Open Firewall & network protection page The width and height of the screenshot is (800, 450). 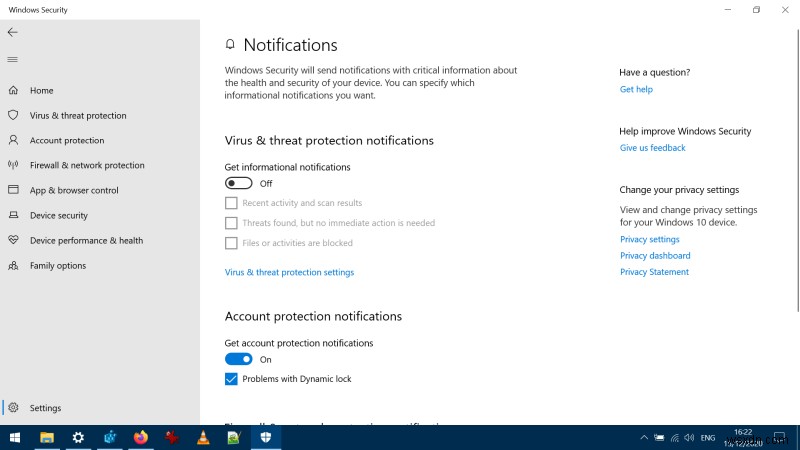pyautogui.click(x=87, y=165)
